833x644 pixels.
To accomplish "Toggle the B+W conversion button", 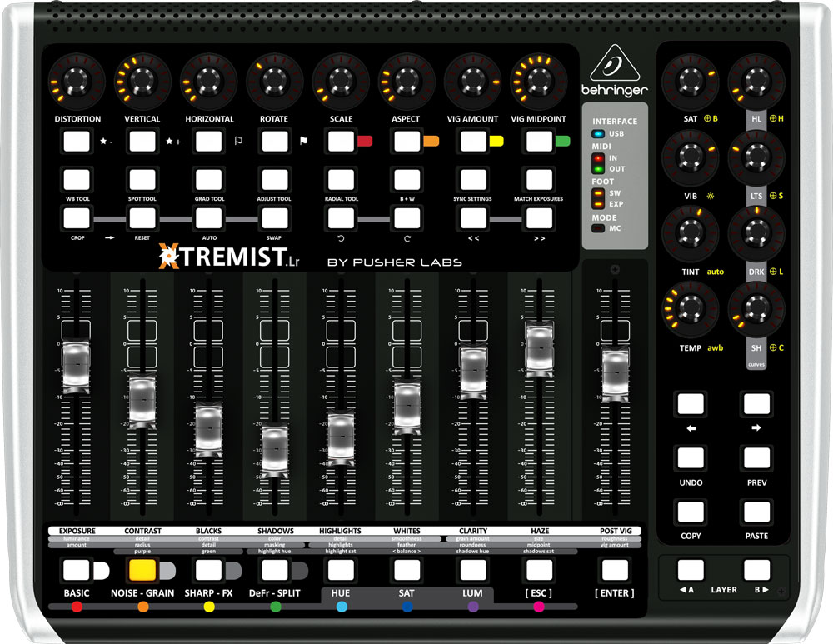I will pos(407,180).
